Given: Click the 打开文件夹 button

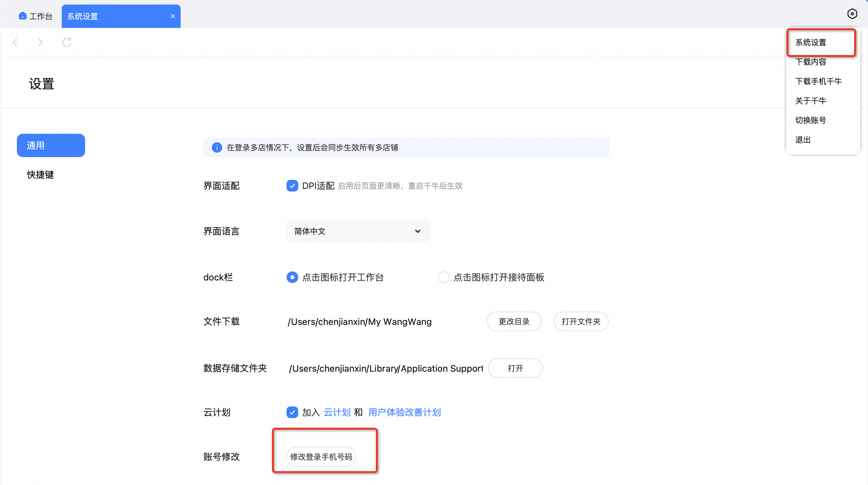Looking at the screenshot, I should click(x=581, y=321).
